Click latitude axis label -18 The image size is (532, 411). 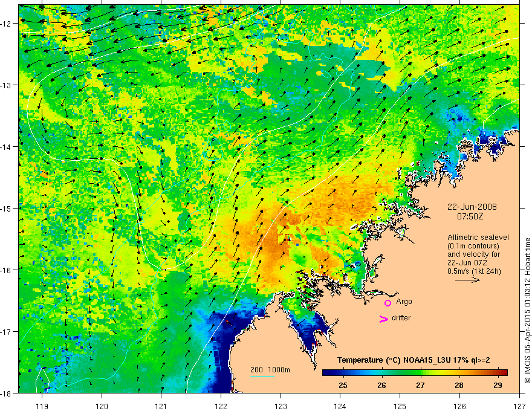(7, 393)
